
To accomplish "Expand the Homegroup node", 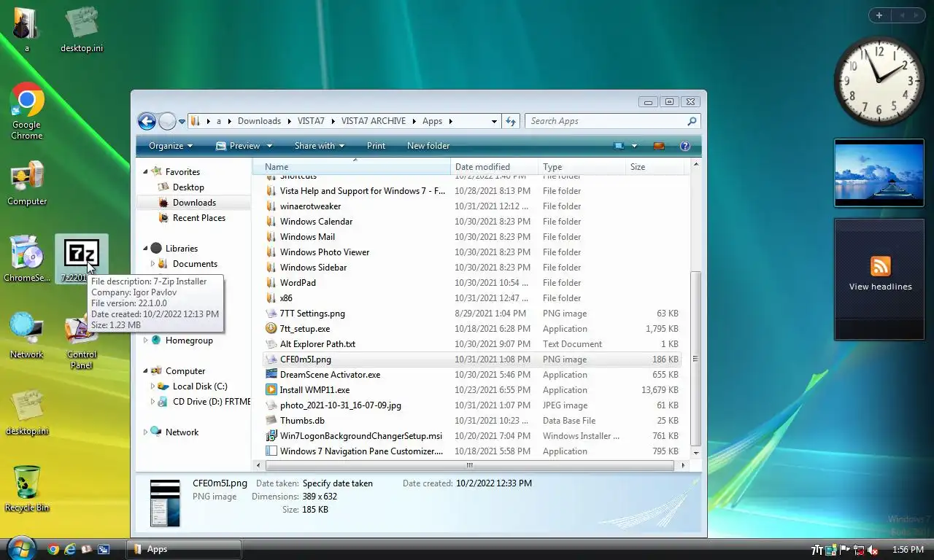I will 145,341.
